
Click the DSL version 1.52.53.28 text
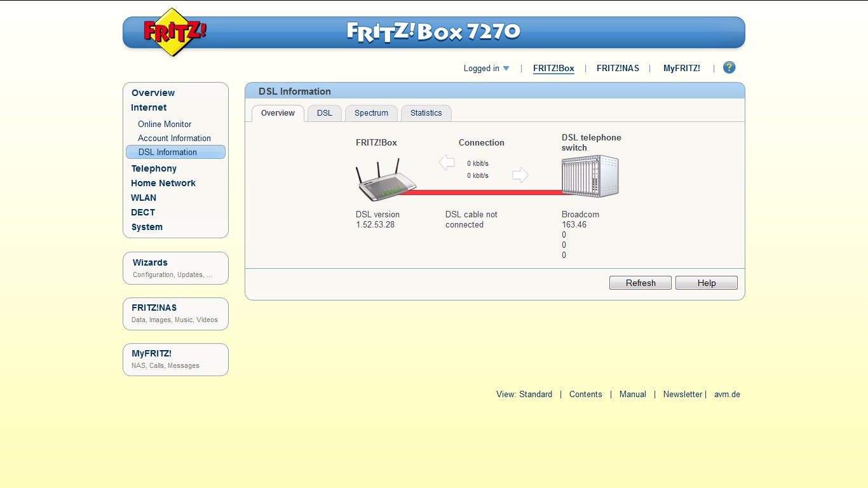tap(377, 220)
